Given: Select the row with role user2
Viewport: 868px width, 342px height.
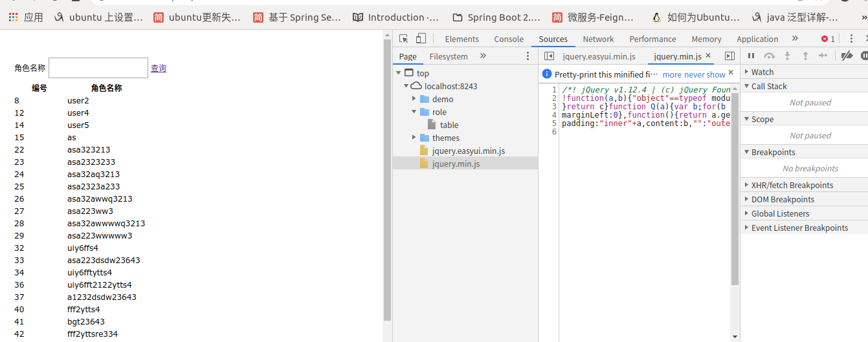Looking at the screenshot, I should (78, 100).
